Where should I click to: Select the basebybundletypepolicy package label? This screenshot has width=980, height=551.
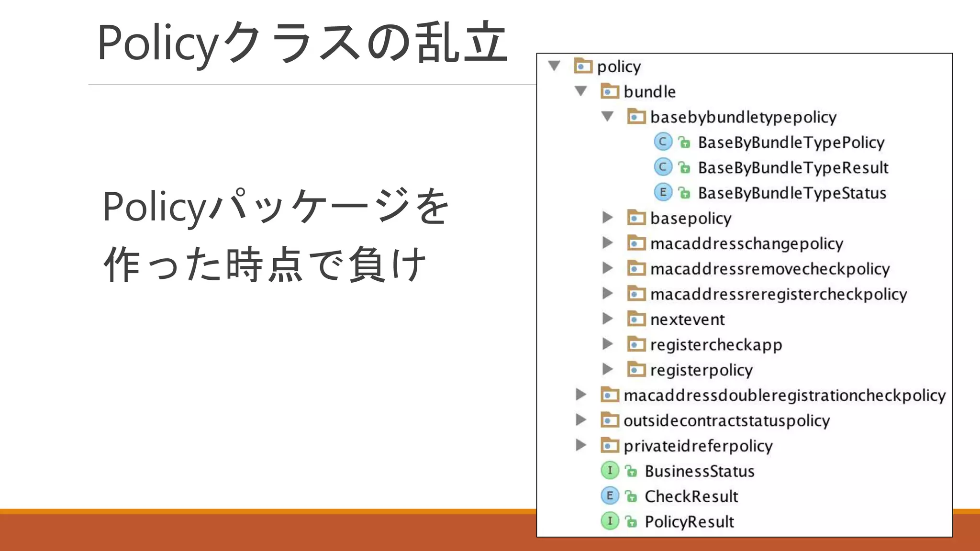pos(743,118)
